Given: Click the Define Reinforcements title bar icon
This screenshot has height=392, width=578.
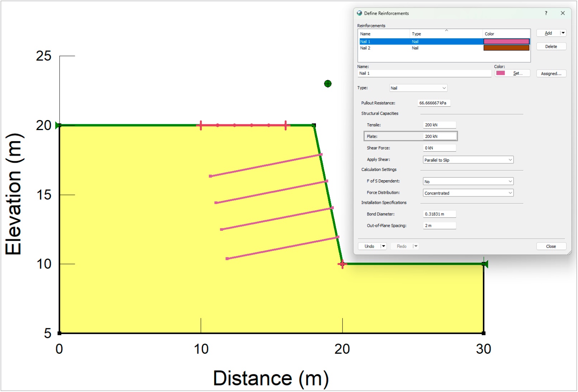Looking at the screenshot, I should (x=359, y=13).
